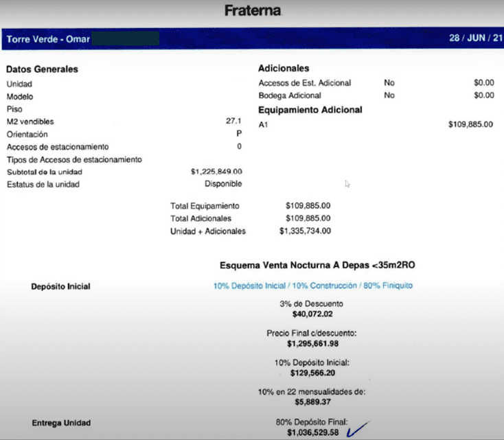The height and width of the screenshot is (440, 504).
Task: Click the Disponible unit status value
Action: click(222, 184)
